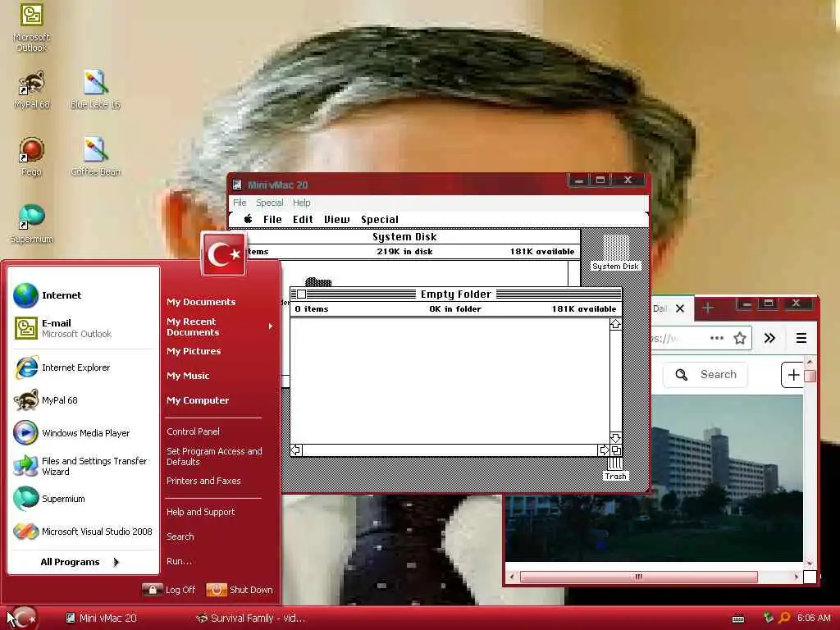Screen dimensions: 840x630
Task: Click Empty Folder scroll left arrow
Action: [x=295, y=450]
